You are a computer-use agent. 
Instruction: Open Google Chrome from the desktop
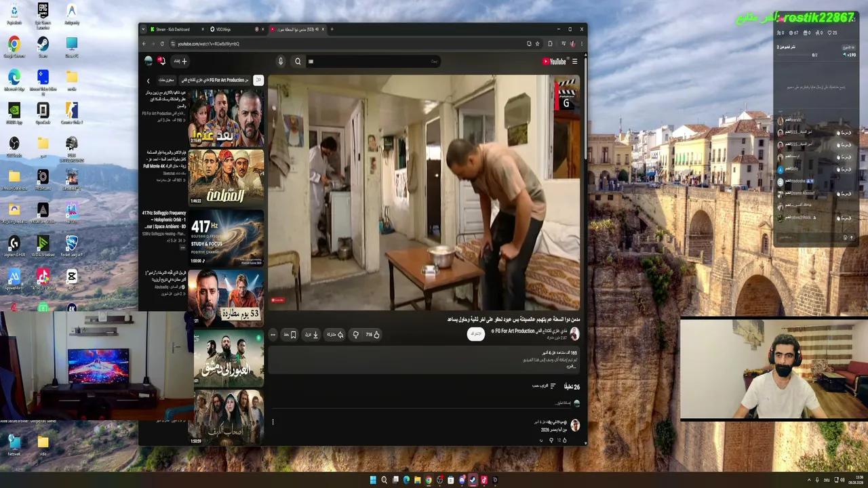point(14,47)
